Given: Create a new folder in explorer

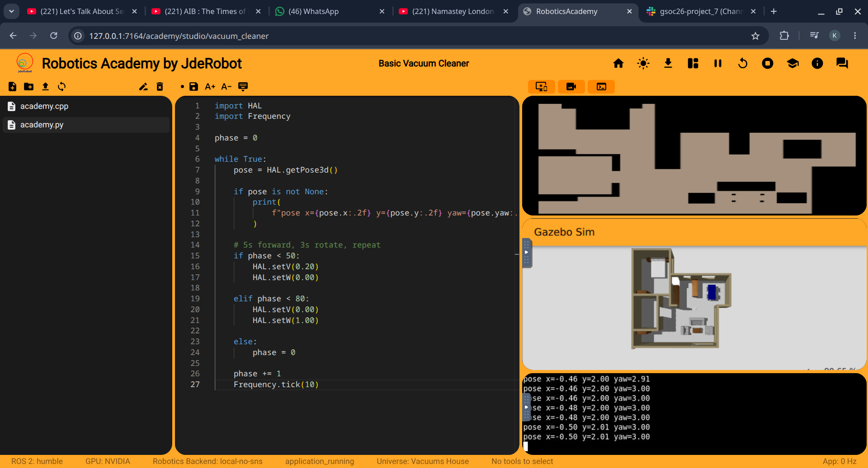Looking at the screenshot, I should [x=29, y=87].
